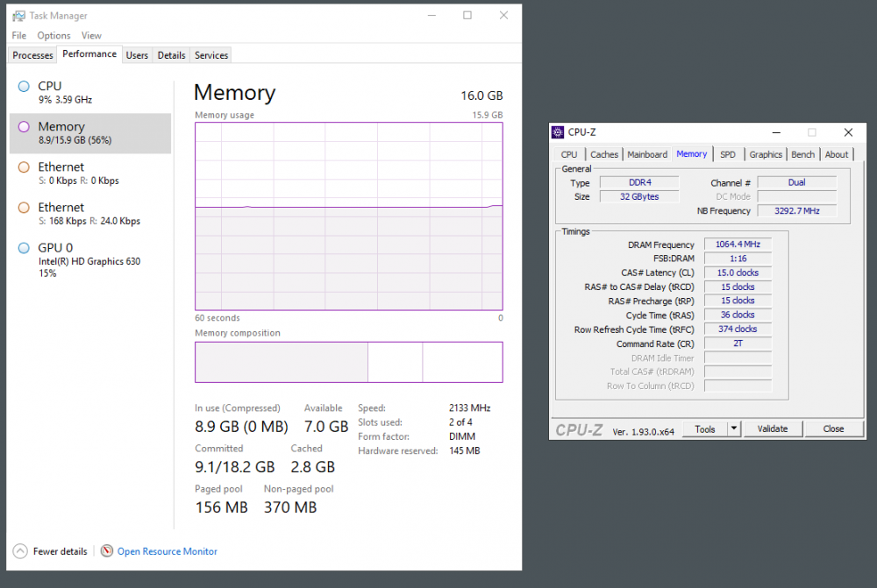Viewport: 877px width, 588px height.
Task: Select the Ethernet item sending 168 Kbps
Action: point(90,214)
